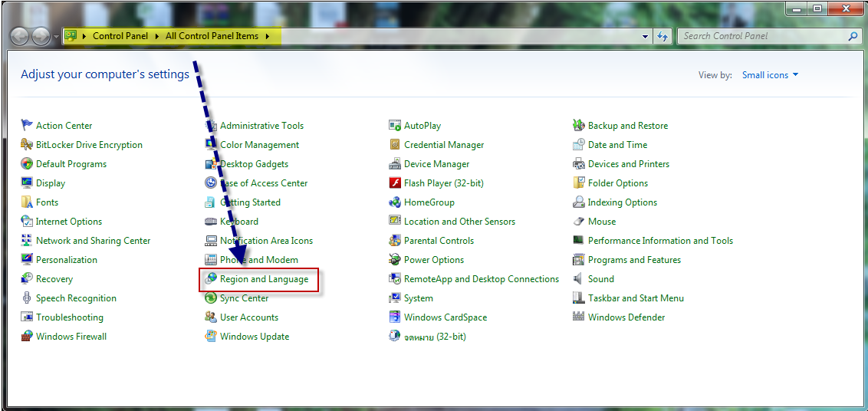
Task: Click the Windows Defender wall icon
Action: point(578,317)
